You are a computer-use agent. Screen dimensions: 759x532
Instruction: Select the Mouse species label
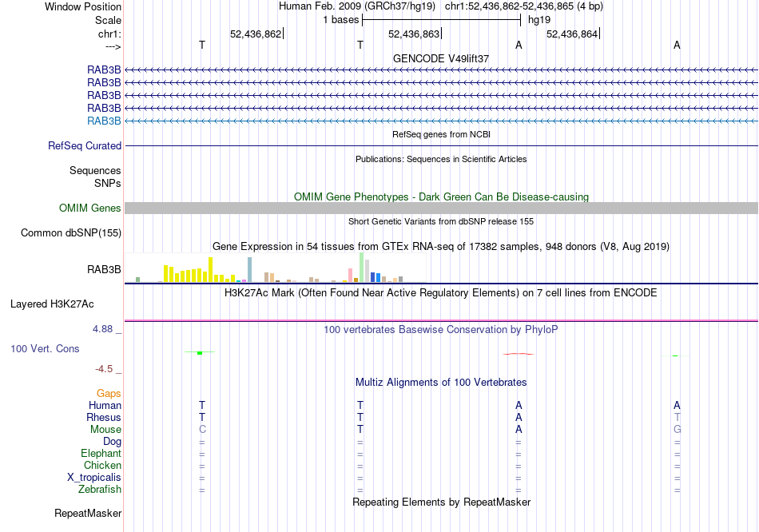point(105,430)
